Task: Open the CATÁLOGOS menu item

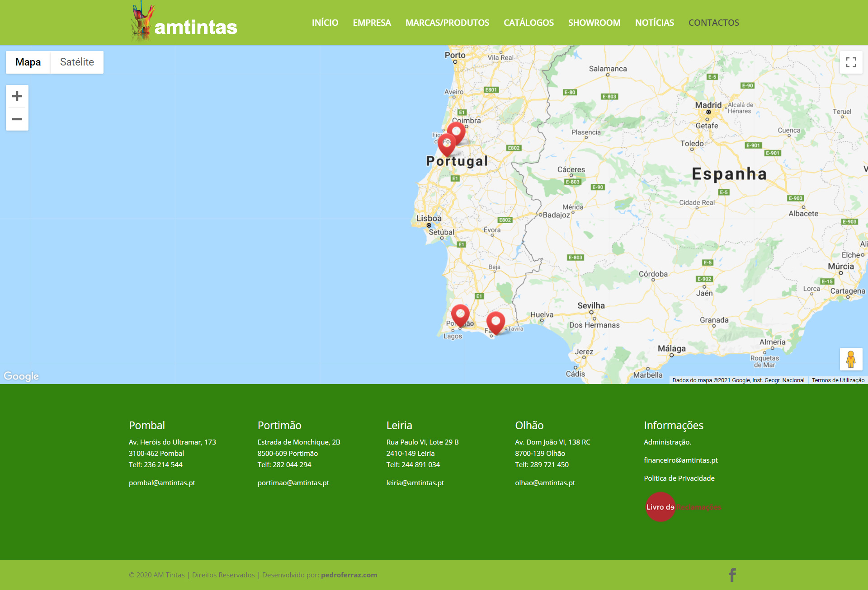Action: 528,23
